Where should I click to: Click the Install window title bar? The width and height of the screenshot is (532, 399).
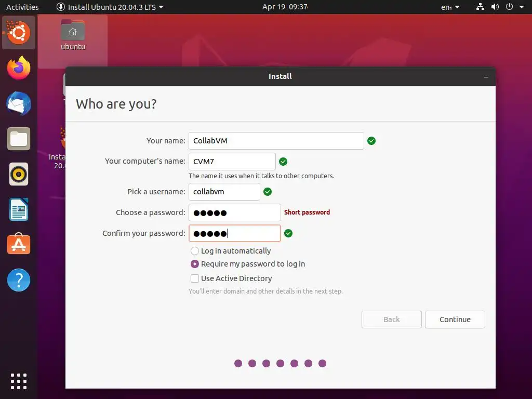click(280, 76)
